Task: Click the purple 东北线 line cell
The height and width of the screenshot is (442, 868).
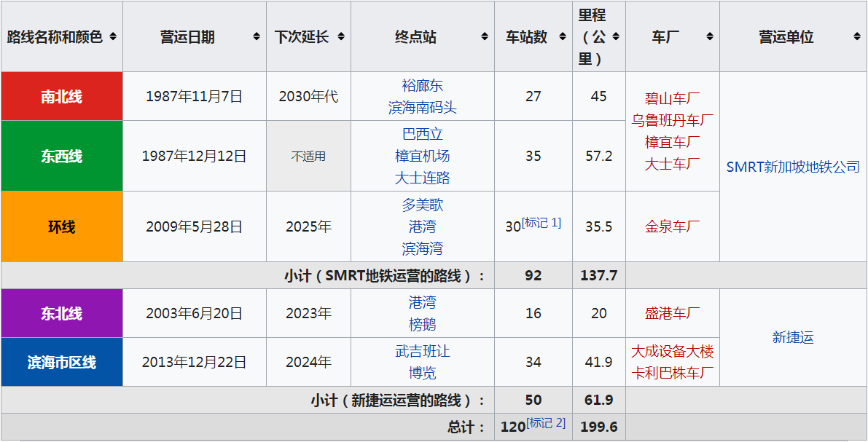Action: [x=62, y=313]
